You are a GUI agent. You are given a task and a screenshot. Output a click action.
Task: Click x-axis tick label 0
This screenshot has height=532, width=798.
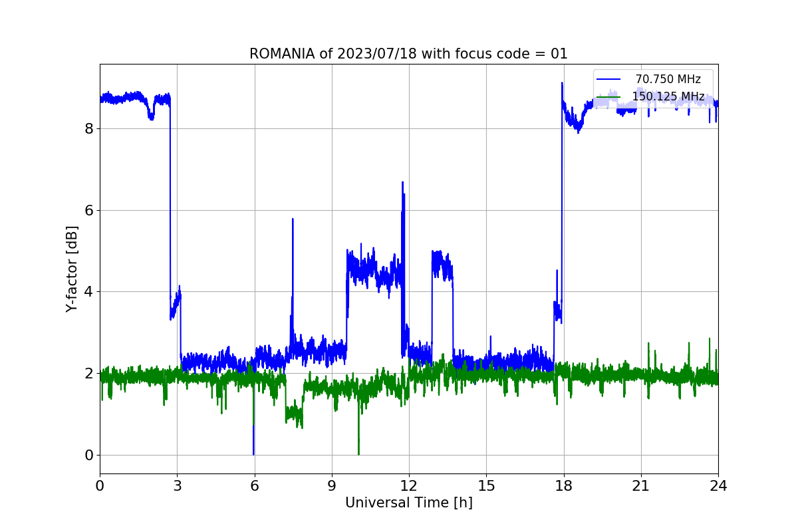100,486
